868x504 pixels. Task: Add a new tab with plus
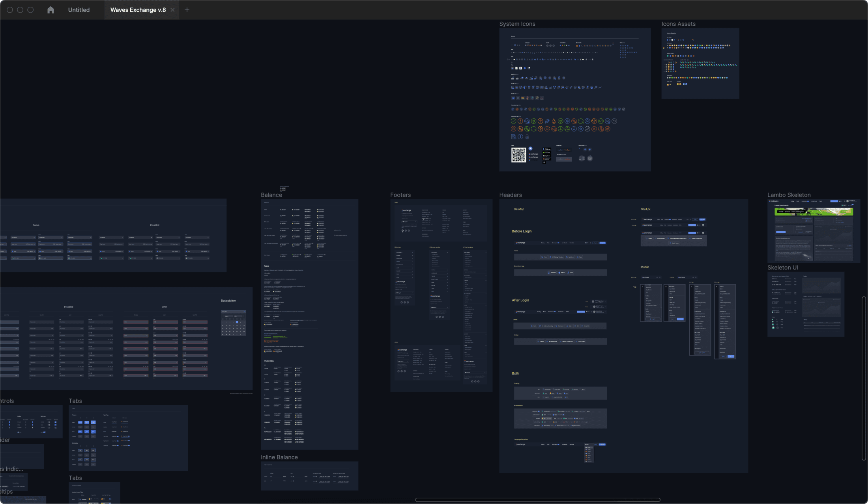[187, 10]
